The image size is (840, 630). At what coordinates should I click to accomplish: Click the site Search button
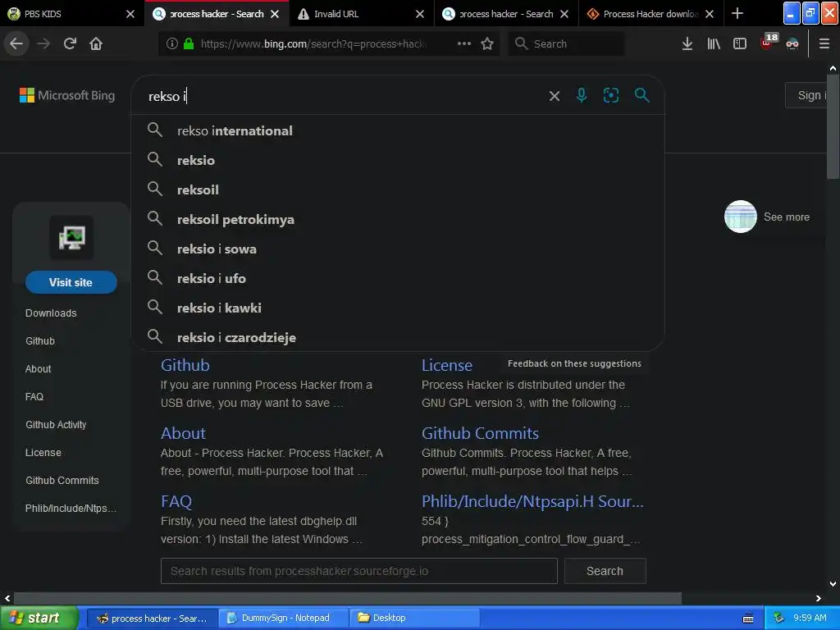(605, 571)
